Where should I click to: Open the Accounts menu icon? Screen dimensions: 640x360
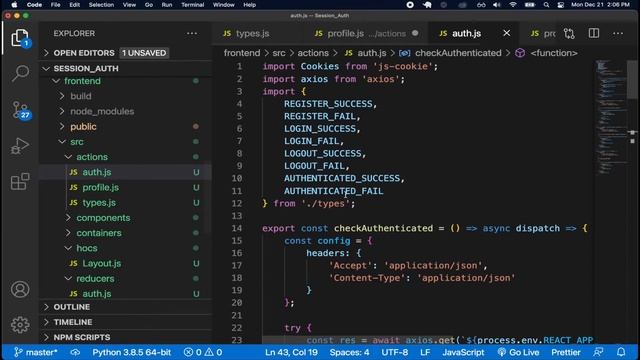coord(20,289)
